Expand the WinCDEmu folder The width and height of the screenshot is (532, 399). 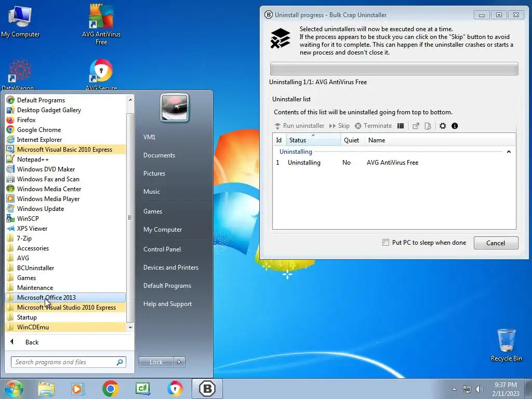point(66,327)
